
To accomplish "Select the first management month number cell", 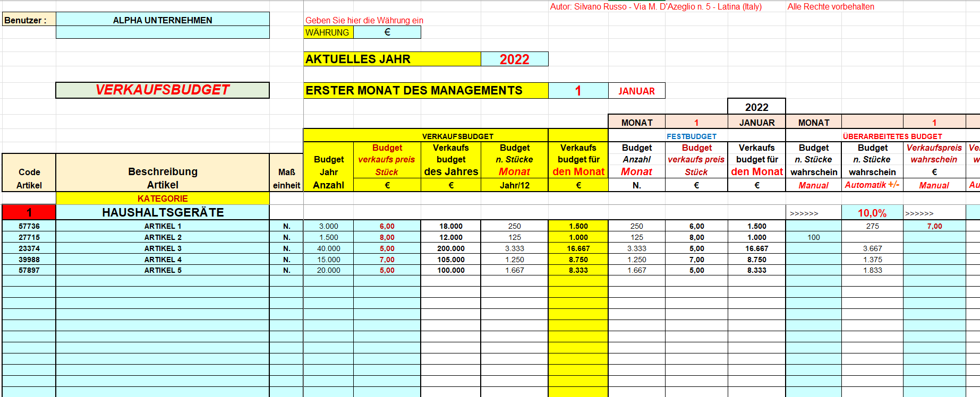I will (x=578, y=91).
